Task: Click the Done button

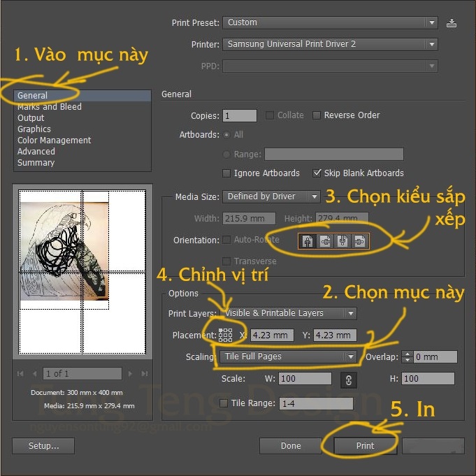Action: click(x=291, y=446)
